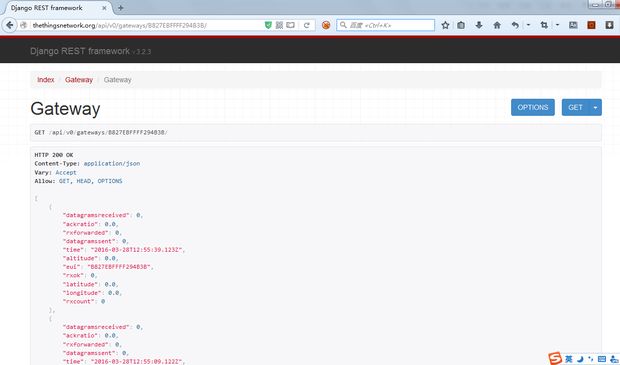Expand dropdown next to undo arrow
Viewport: 620px width, 365px height.
coord(528,25)
